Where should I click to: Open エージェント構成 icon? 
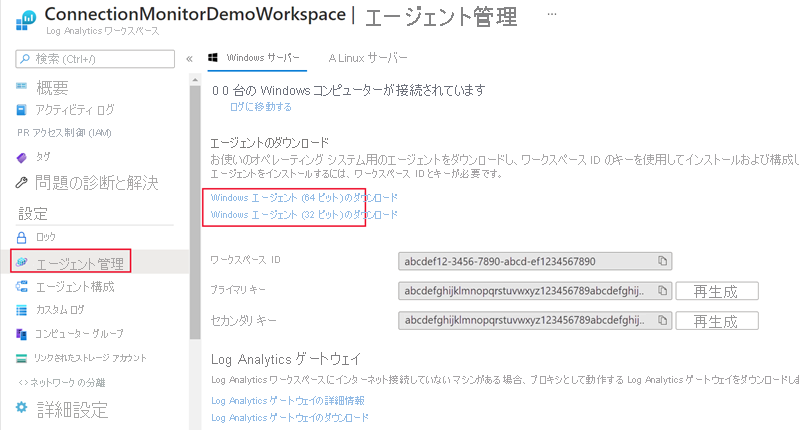pyautogui.click(x=21, y=286)
